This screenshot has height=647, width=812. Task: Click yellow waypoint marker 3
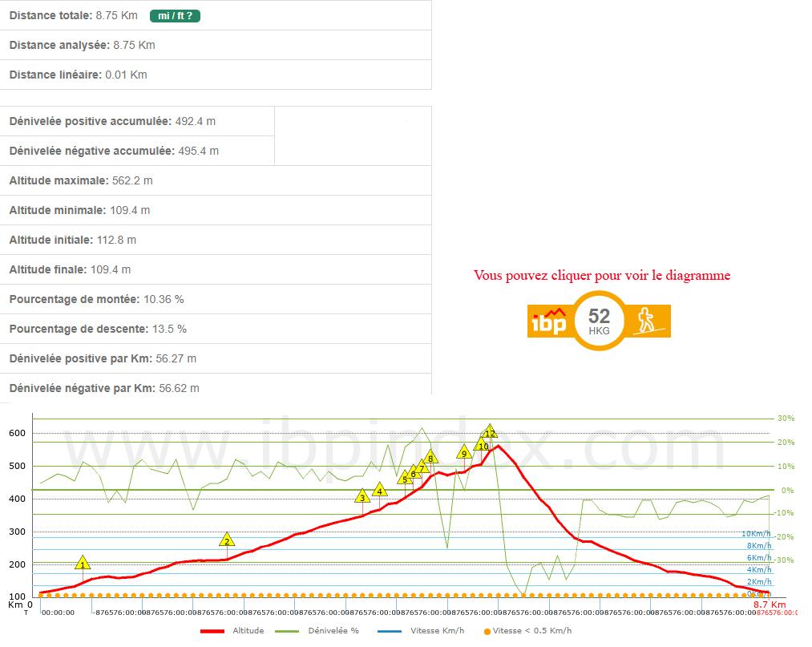(362, 497)
